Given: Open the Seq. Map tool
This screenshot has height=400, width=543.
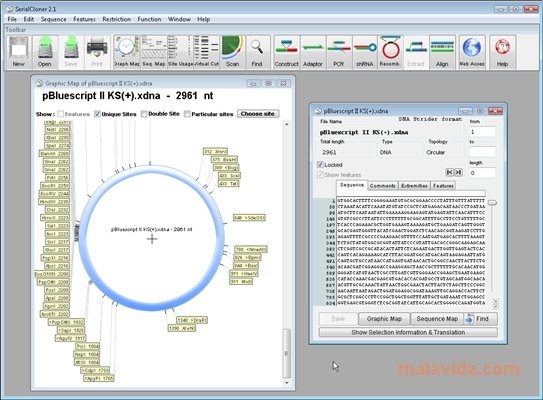Looking at the screenshot, I should click(154, 52).
